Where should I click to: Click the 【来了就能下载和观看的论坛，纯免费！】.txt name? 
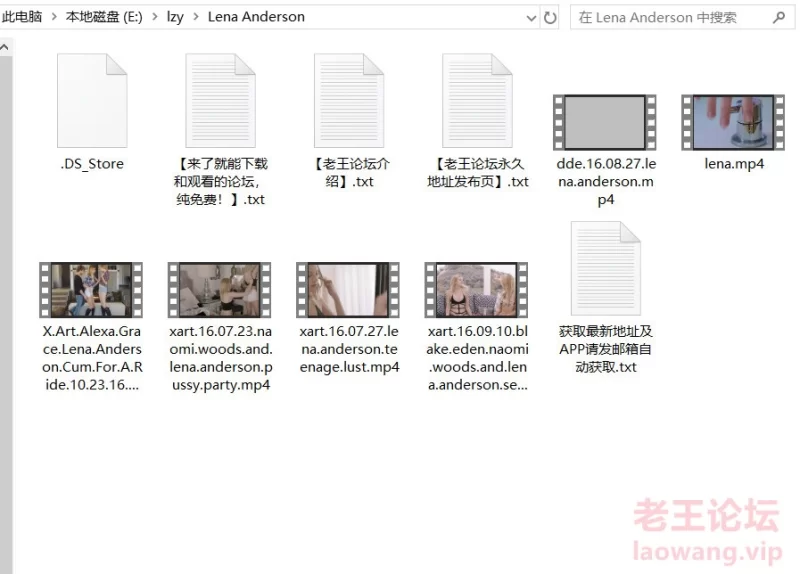(220, 181)
